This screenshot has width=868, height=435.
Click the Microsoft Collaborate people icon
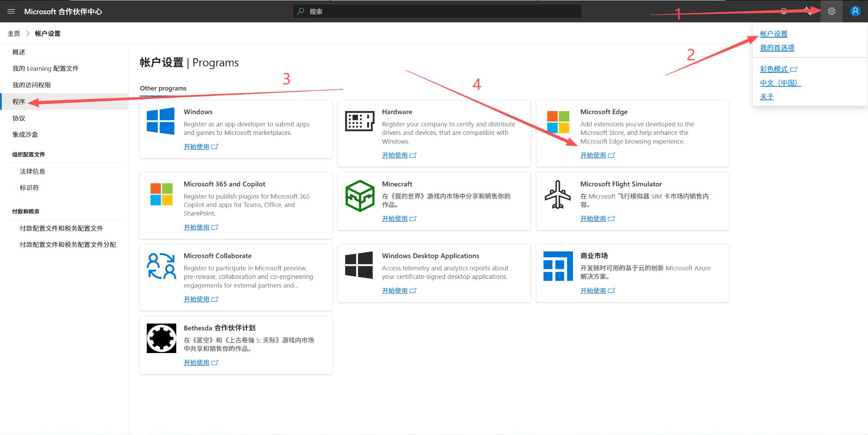coord(161,266)
